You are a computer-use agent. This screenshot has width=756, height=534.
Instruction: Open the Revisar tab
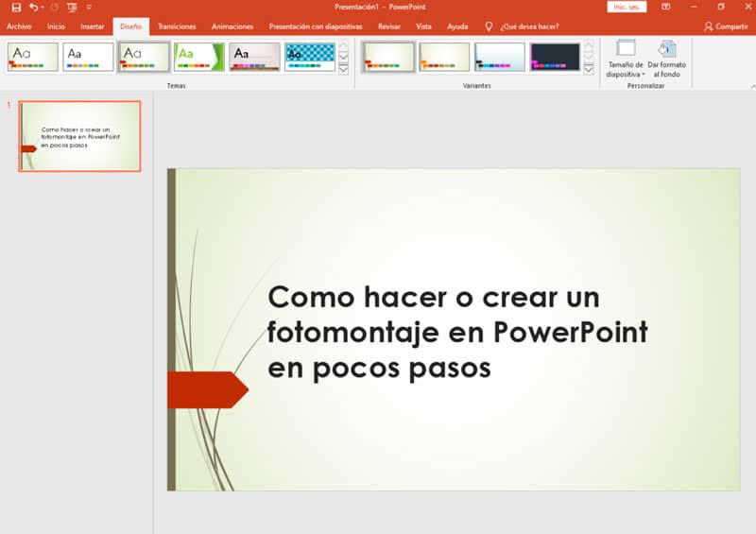click(389, 26)
